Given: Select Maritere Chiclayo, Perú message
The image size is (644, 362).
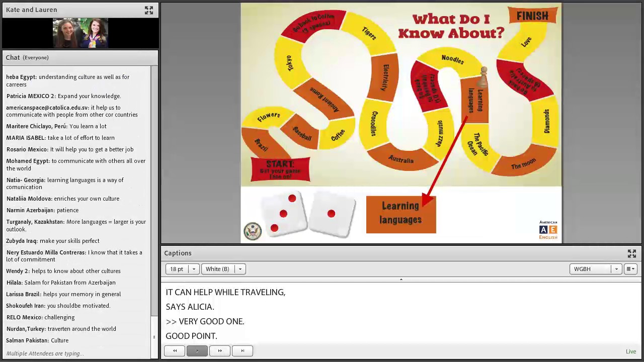Looking at the screenshot, I should (x=56, y=126).
